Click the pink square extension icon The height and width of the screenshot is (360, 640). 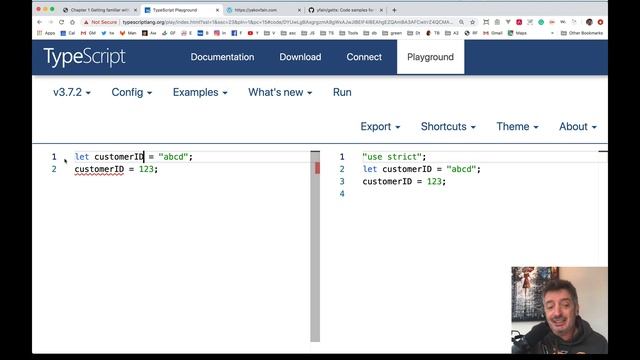pos(519,22)
